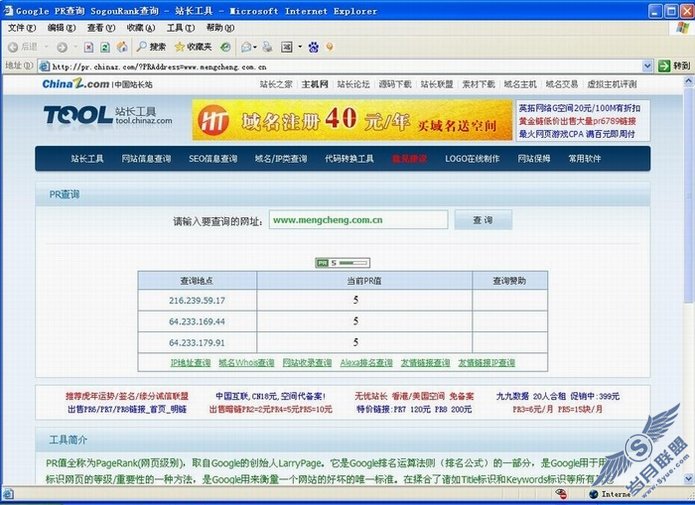The image size is (695, 505).
Task: Open the 收藏夹 favorites star button
Action: 193,47
